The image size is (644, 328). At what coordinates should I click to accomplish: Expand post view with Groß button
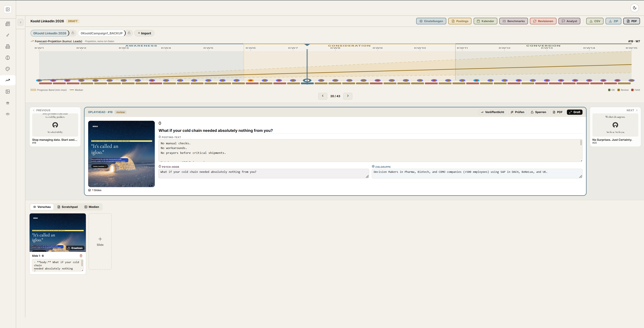point(574,112)
